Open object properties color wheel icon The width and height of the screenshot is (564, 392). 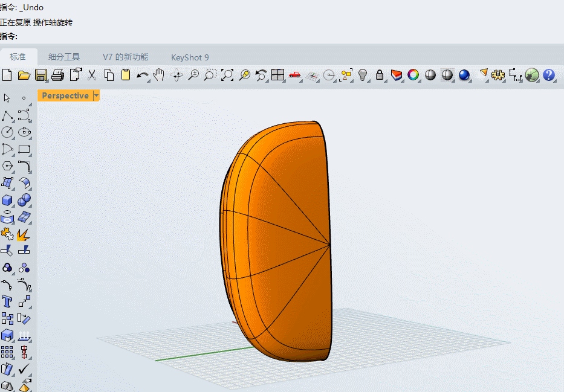coord(413,75)
